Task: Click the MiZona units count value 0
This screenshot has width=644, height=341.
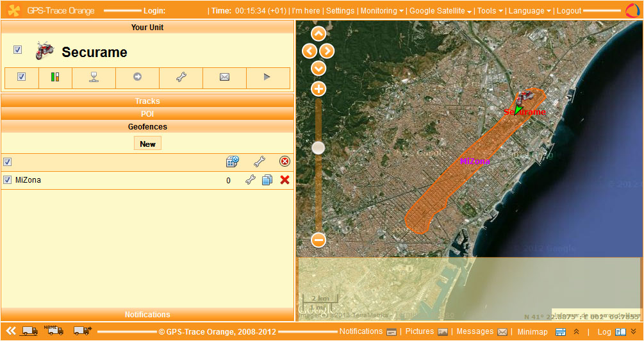Action: pyautogui.click(x=228, y=180)
